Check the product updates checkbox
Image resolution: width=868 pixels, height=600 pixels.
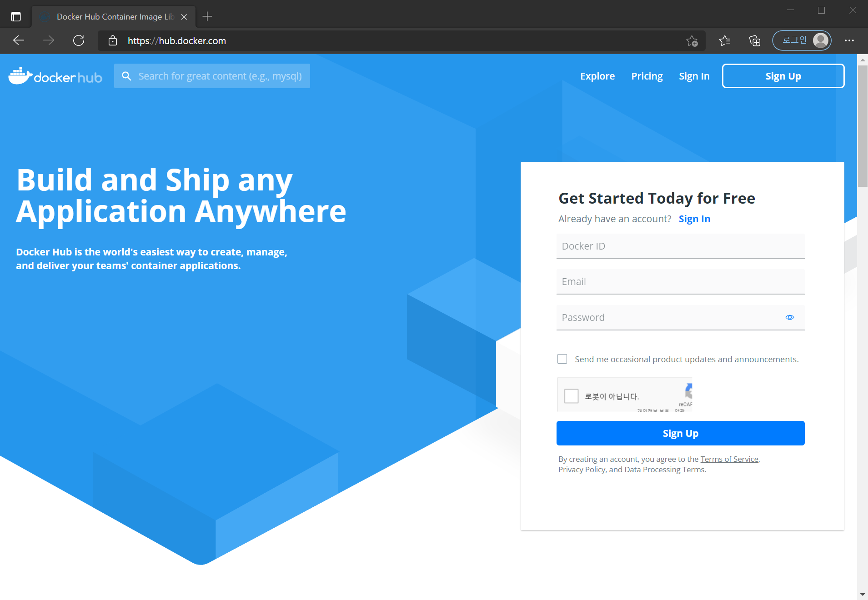coord(562,359)
